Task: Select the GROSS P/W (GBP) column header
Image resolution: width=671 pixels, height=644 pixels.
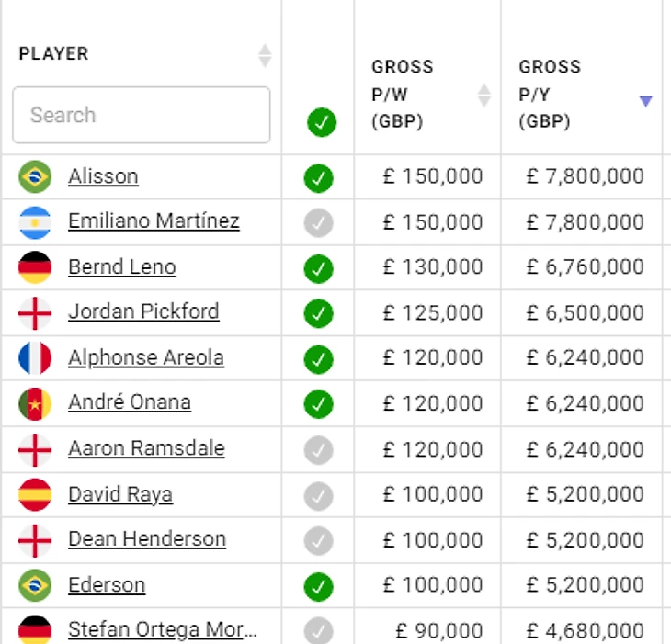Action: (403, 94)
